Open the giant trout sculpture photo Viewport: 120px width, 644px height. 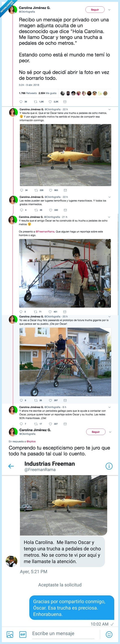point(65,155)
